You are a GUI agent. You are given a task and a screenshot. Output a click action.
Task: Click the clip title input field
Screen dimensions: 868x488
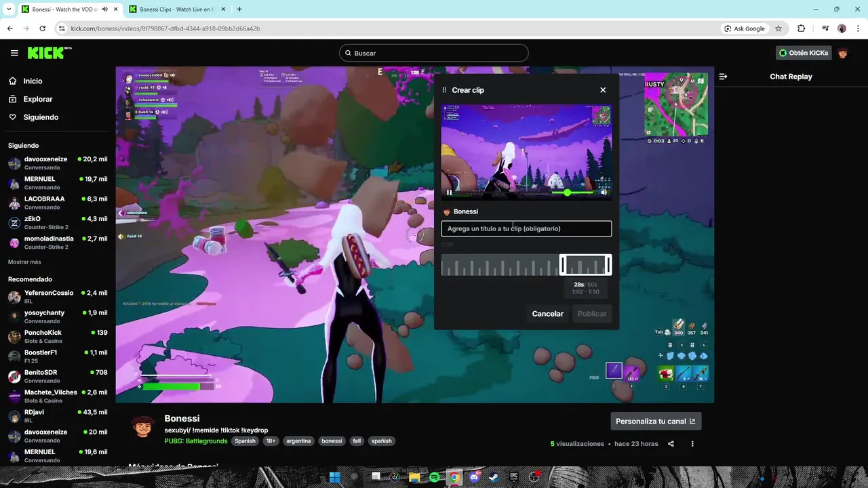(x=526, y=228)
